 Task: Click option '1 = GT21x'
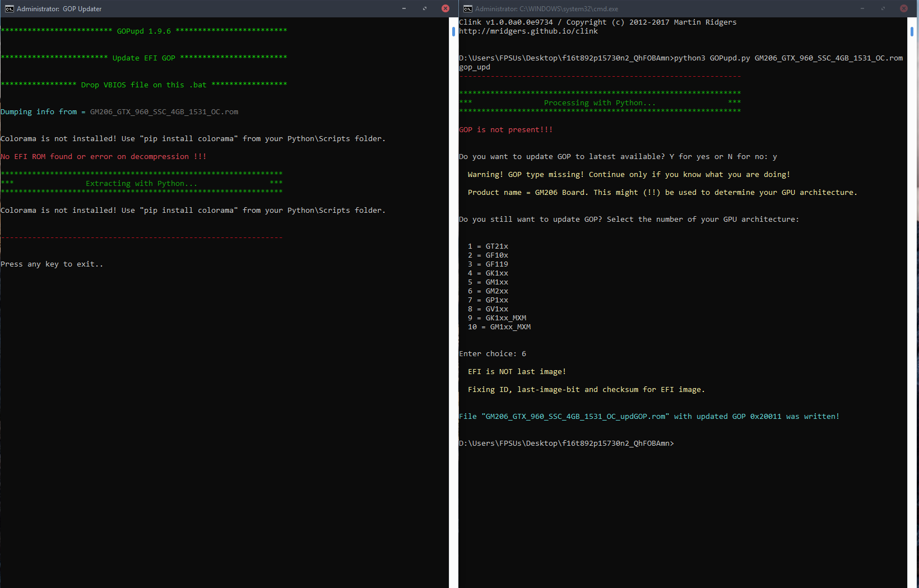[x=488, y=246]
